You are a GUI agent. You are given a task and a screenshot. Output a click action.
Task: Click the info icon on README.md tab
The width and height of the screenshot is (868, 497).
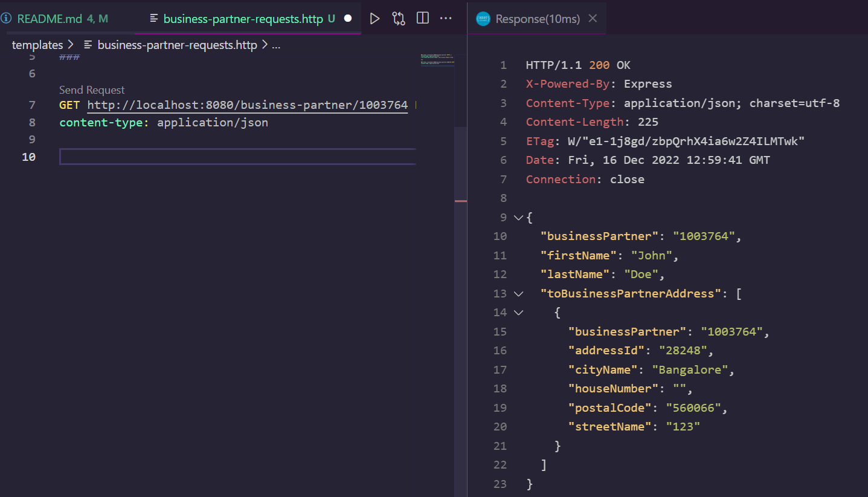click(7, 19)
